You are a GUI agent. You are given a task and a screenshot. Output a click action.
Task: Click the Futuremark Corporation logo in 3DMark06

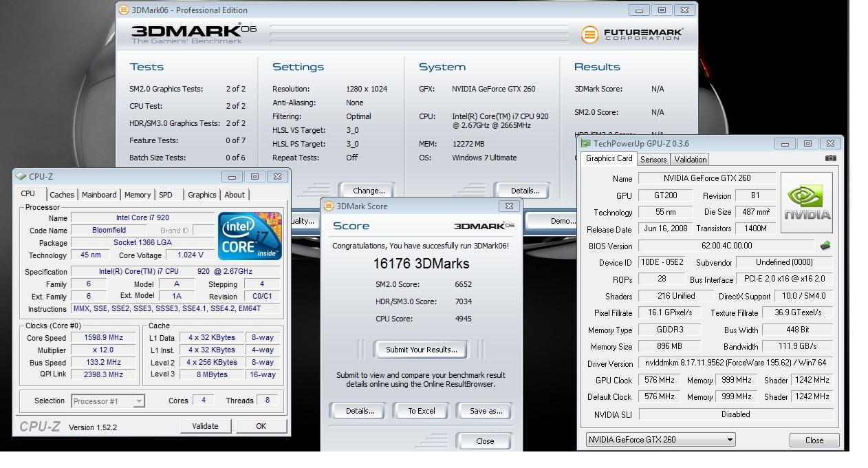(x=632, y=34)
